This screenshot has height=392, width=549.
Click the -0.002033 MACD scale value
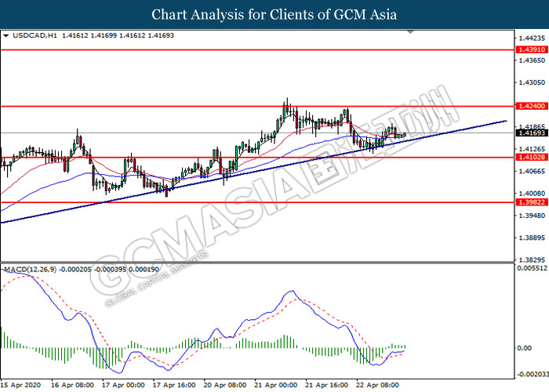pyautogui.click(x=530, y=374)
